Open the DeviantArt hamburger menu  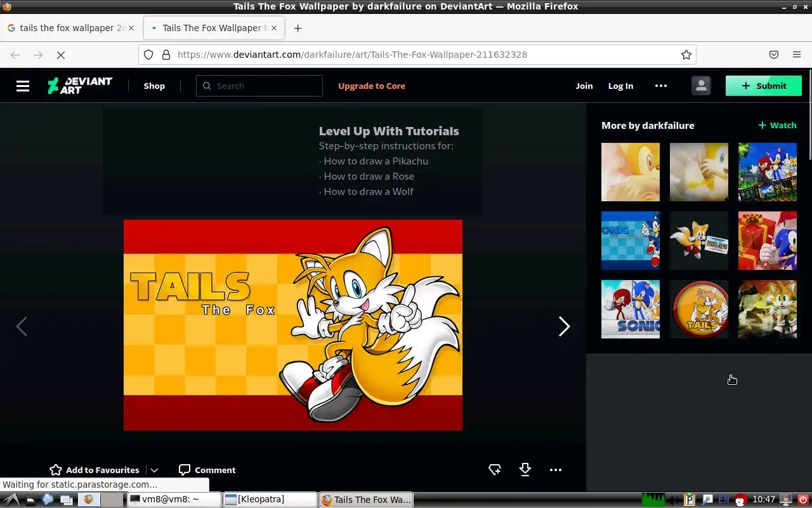23,86
